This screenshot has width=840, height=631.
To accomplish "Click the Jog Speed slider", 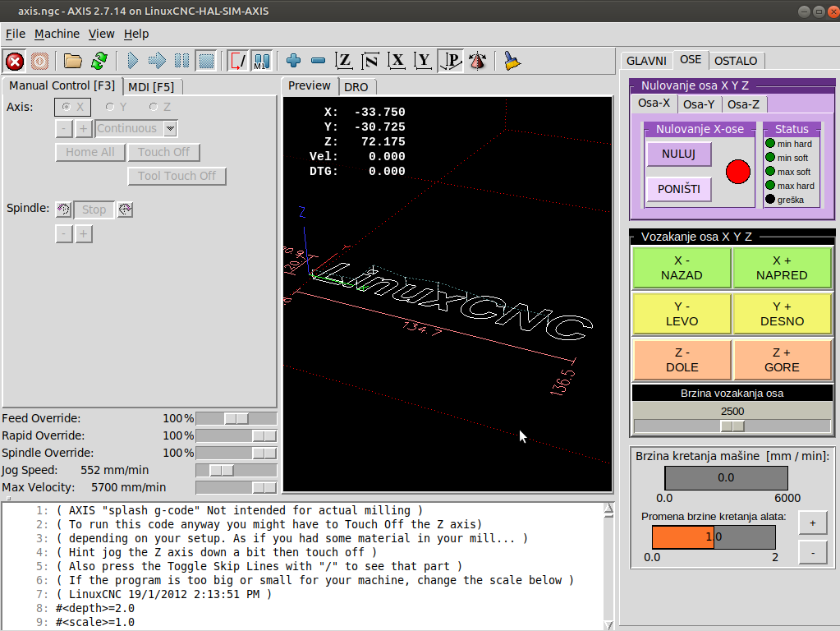I will [x=236, y=471].
